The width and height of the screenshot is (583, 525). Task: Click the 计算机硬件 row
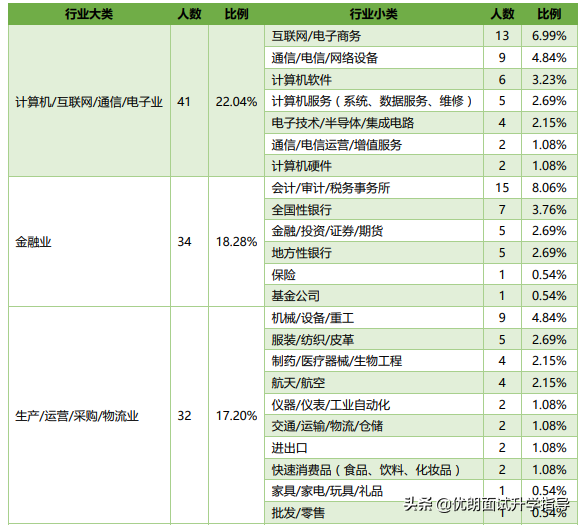[421, 166]
